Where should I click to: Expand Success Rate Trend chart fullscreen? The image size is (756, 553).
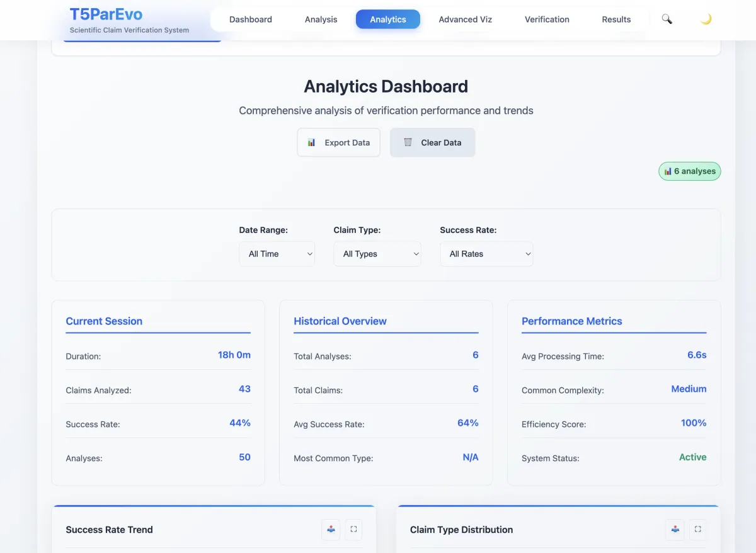pyautogui.click(x=353, y=530)
